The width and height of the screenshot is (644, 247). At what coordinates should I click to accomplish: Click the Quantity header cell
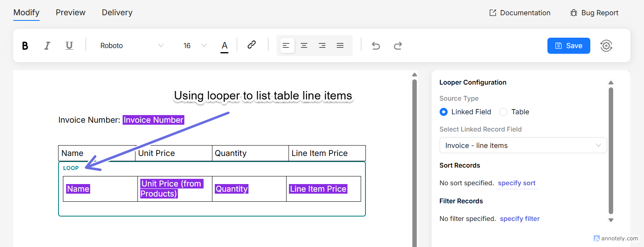[250, 153]
